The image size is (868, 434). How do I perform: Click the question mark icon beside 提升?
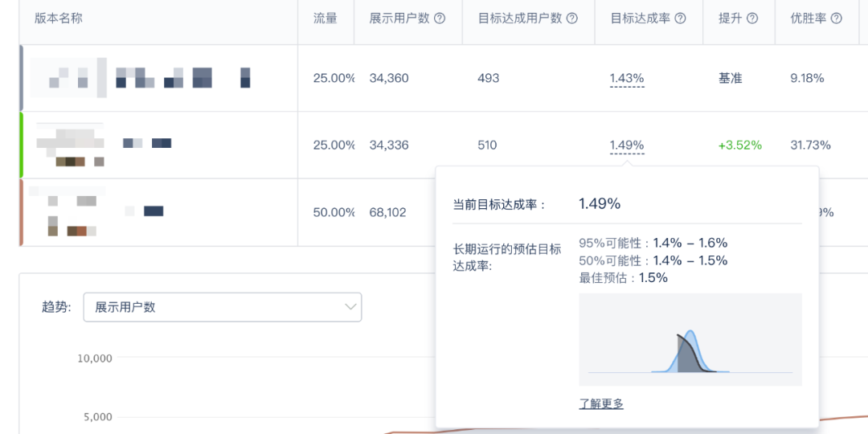[x=752, y=18]
